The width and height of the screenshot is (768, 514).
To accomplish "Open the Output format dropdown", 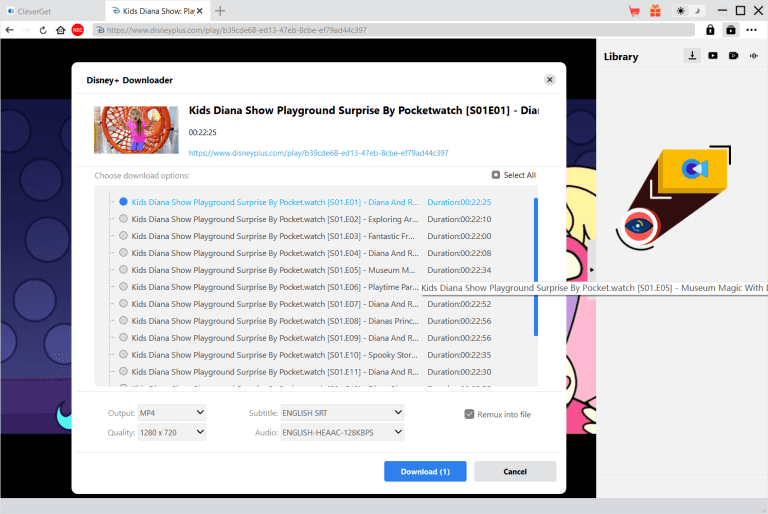I will coord(171,412).
